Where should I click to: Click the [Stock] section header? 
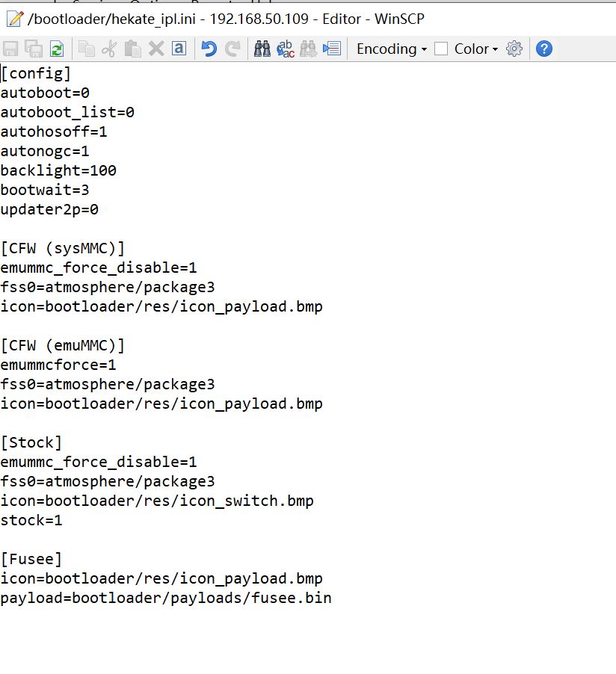[31, 443]
